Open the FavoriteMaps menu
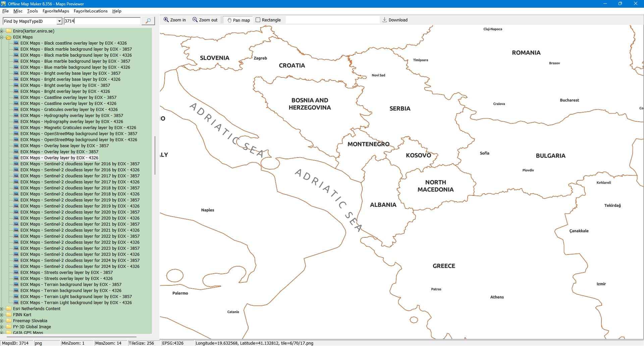This screenshot has width=644, height=346. (56, 11)
